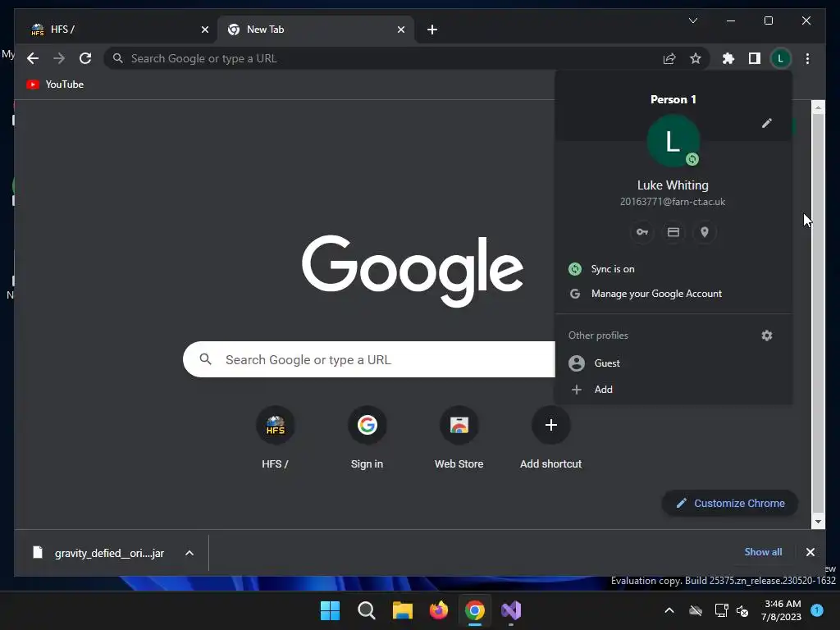
Task: Edit profile with the pencil icon
Action: click(x=767, y=123)
